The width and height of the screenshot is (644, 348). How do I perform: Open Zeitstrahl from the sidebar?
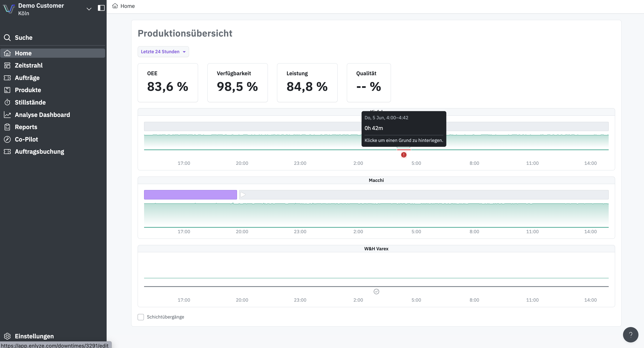[28, 65]
